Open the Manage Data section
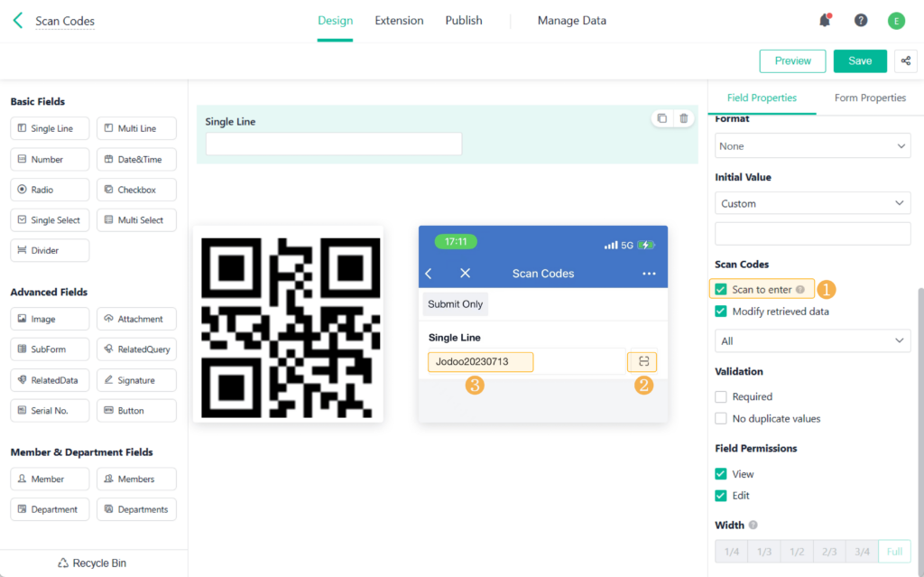Viewport: 924px width, 577px height. click(572, 20)
